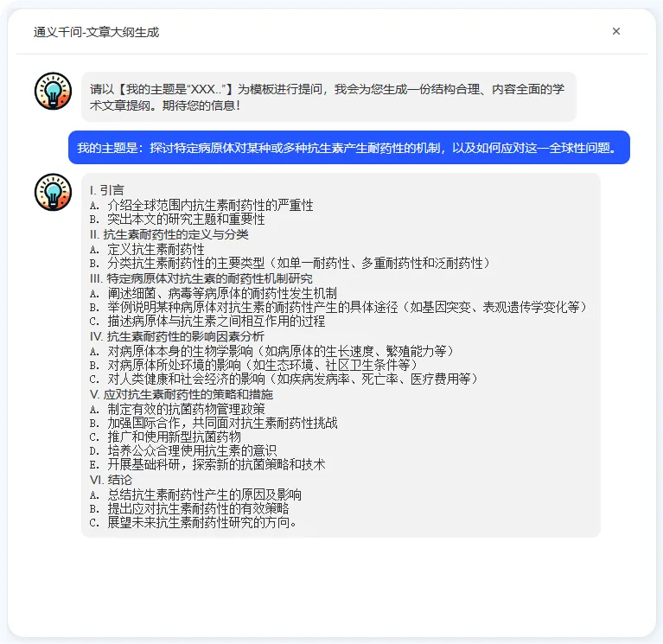
Task: Click the lightbulb avatar beside the prompt message
Action: click(53, 91)
